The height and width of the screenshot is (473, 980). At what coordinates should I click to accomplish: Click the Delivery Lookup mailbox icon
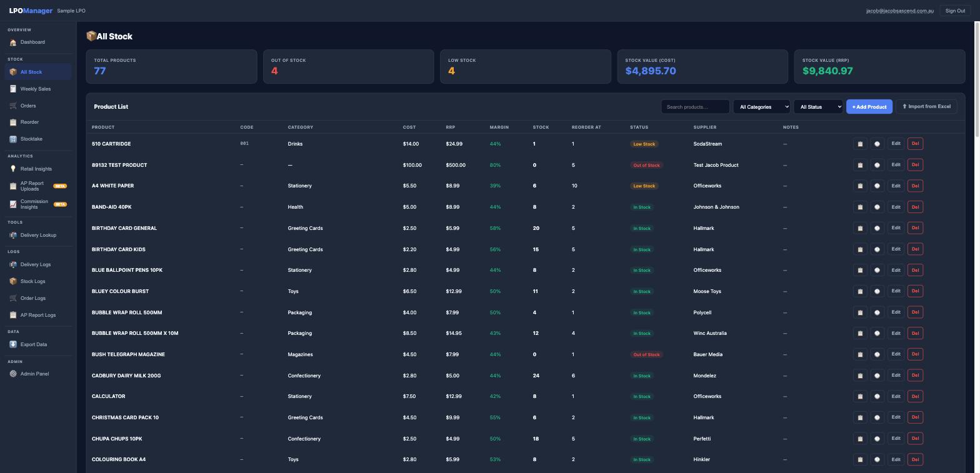[x=13, y=236]
